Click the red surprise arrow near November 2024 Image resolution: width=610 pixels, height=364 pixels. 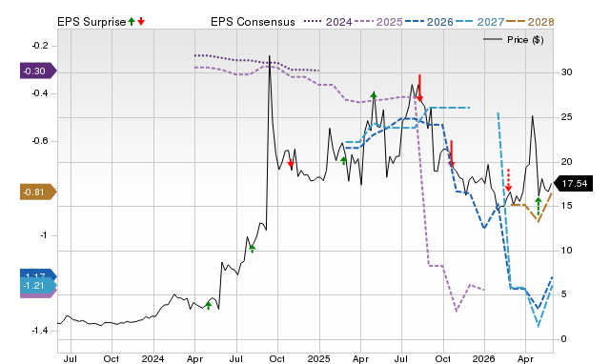(290, 164)
